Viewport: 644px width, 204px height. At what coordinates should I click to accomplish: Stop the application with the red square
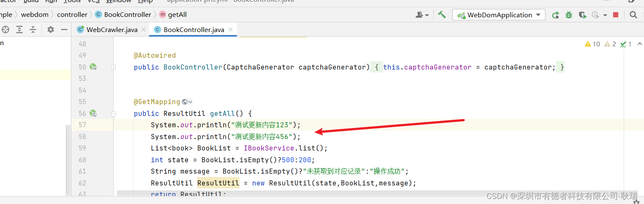616,15
